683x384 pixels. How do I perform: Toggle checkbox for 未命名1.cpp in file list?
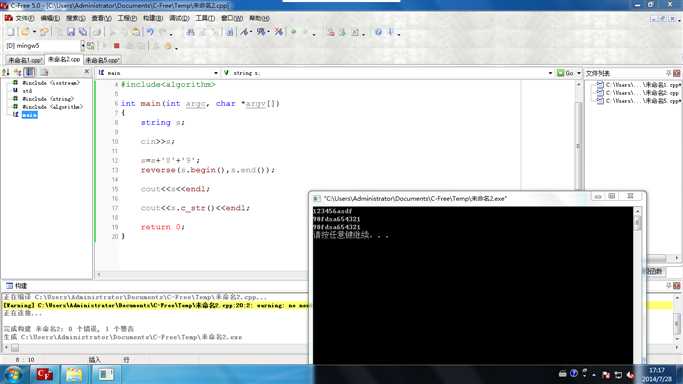point(600,85)
